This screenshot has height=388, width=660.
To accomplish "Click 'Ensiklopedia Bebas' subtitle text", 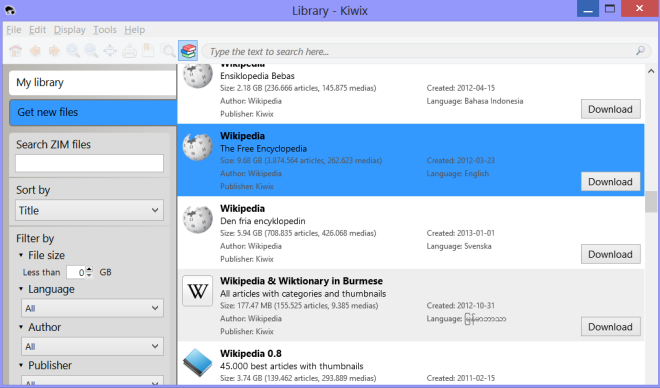I will pos(257,76).
